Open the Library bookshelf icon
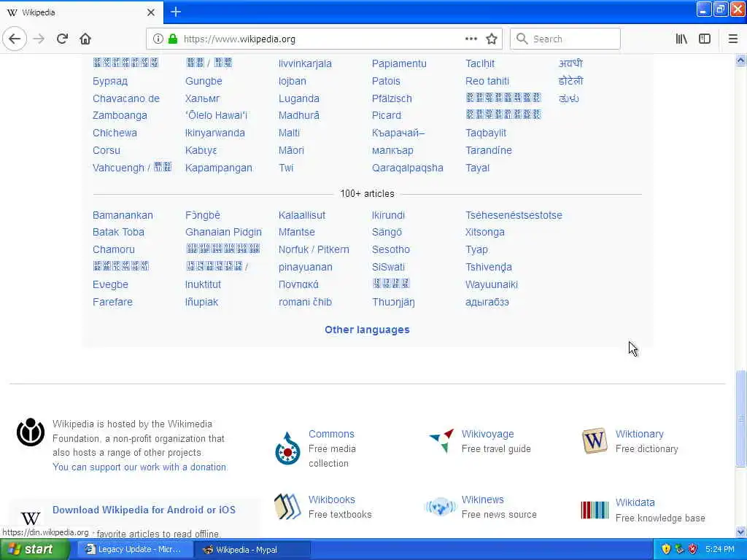 (x=681, y=39)
